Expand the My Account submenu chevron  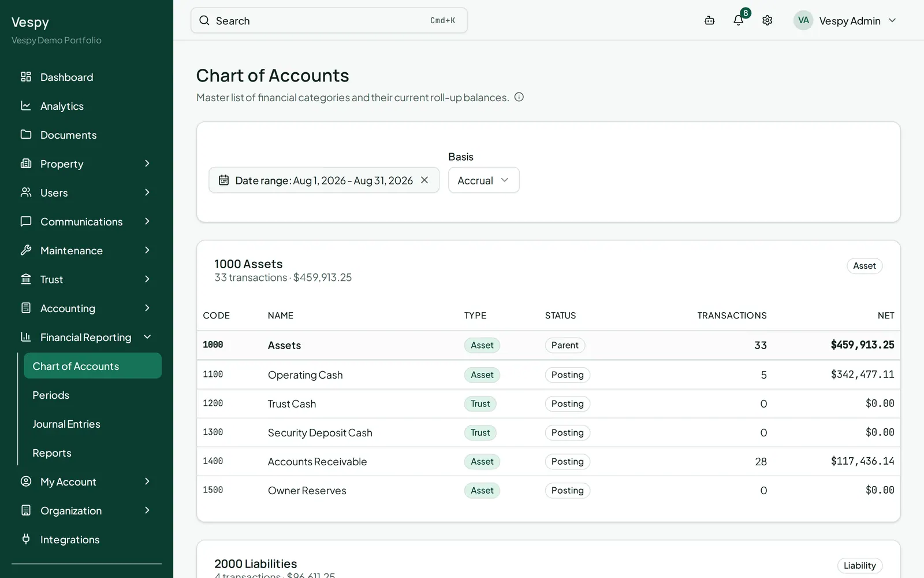click(147, 481)
